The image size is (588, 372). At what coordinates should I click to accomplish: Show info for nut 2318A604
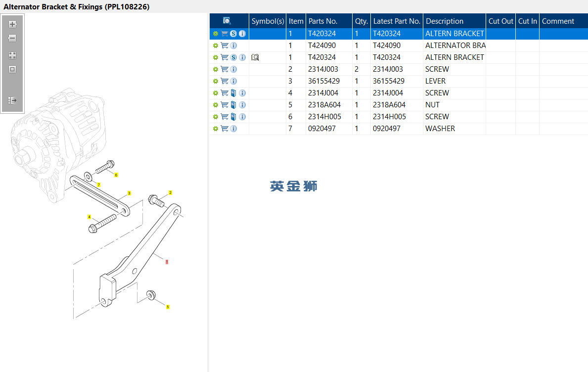coord(243,105)
